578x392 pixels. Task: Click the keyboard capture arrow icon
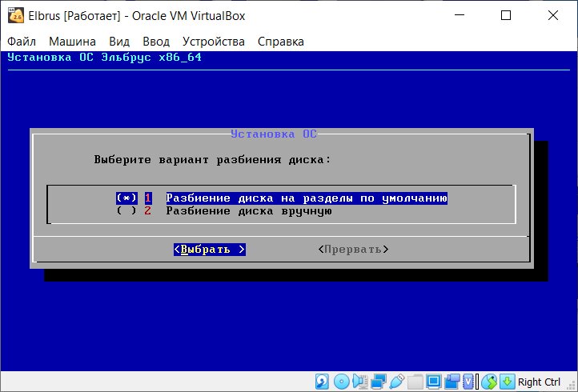pos(508,382)
